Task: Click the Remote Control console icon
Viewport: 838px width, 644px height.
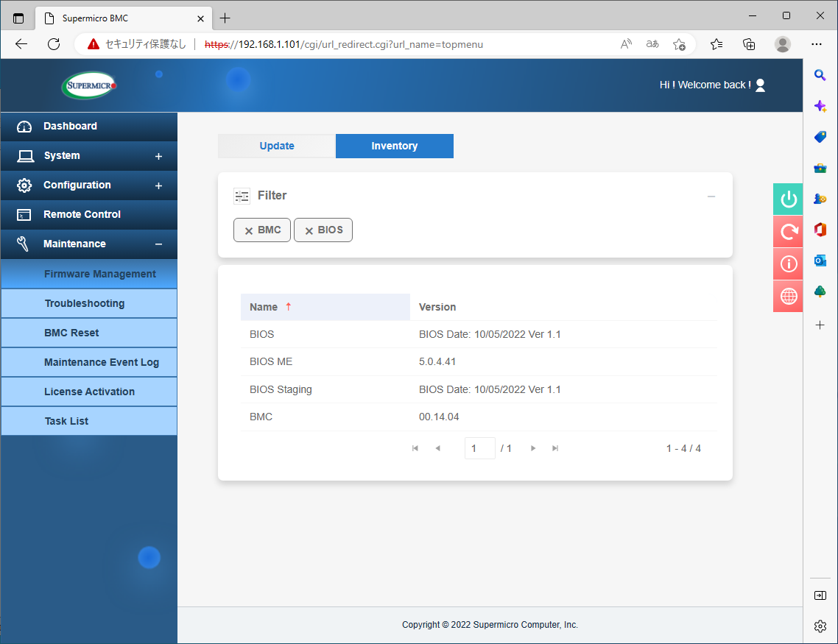Action: [24, 215]
